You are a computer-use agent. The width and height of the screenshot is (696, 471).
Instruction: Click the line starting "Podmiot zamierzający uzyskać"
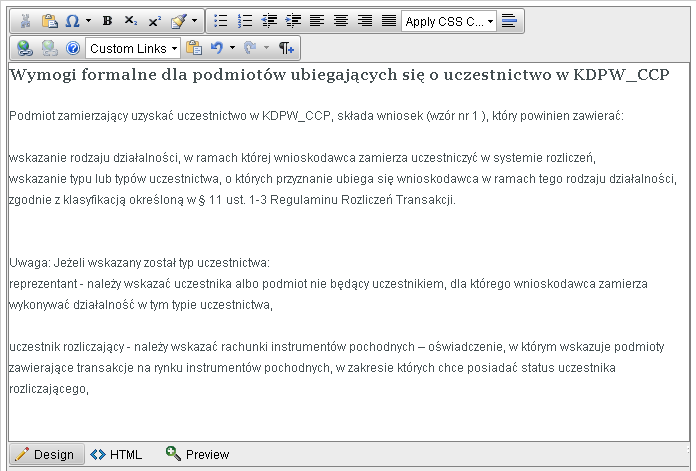pos(316,116)
